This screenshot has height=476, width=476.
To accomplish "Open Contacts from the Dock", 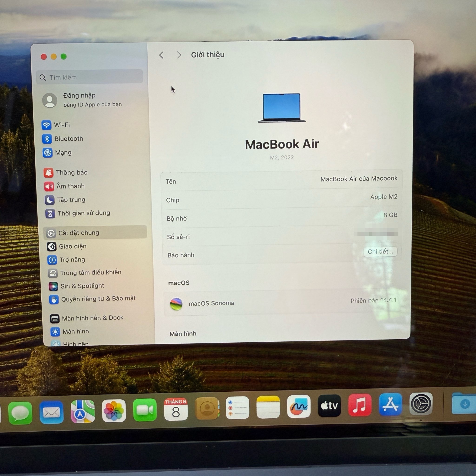I will [x=207, y=408].
